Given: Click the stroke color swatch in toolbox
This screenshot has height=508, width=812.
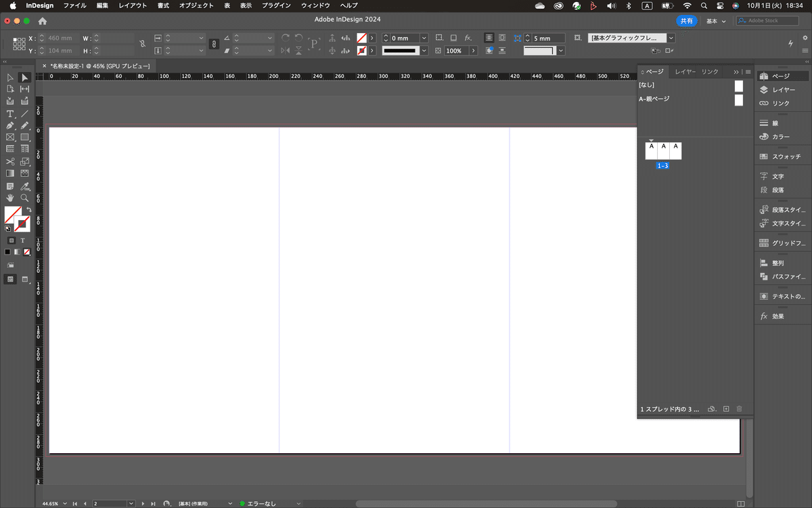Looking at the screenshot, I should click(x=22, y=224).
